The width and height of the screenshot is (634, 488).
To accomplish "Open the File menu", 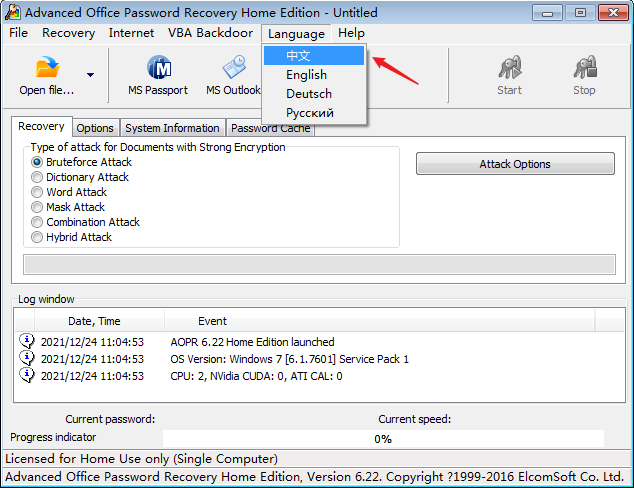I will click(x=19, y=33).
